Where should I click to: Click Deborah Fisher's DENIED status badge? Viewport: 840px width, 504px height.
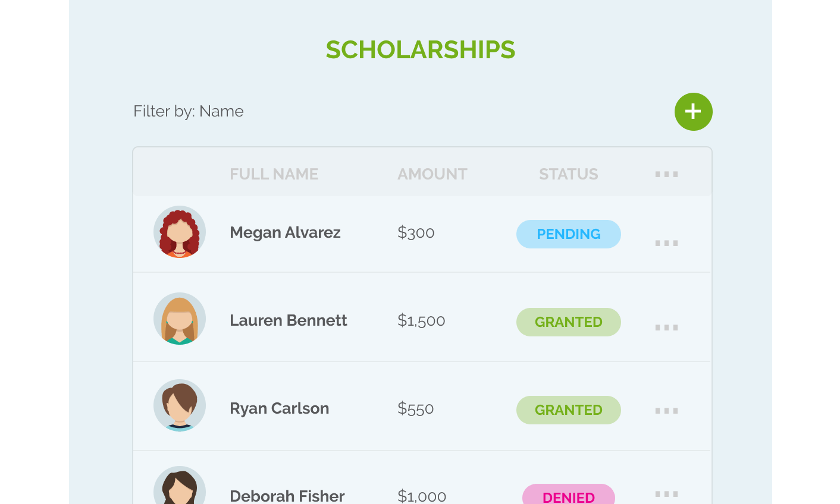tap(568, 496)
